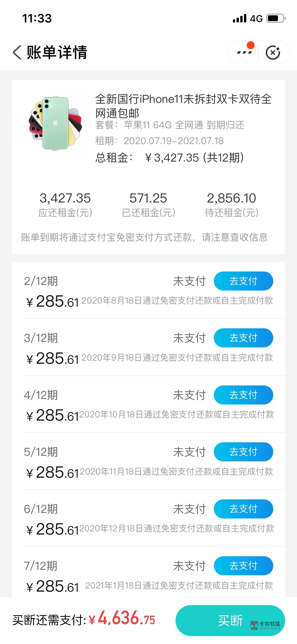Image resolution: width=297 pixels, height=644 pixels.
Task: Pay installment 2/12 with 去支付
Action: [x=243, y=281]
